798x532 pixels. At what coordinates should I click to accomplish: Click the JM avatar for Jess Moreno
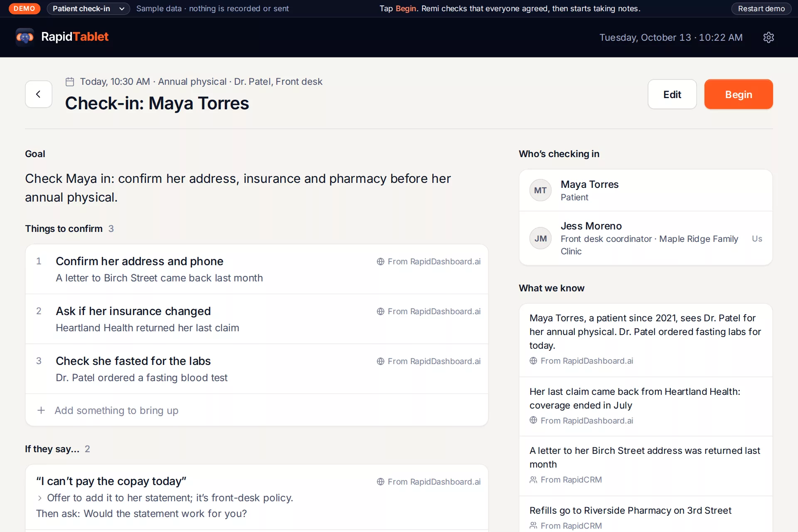click(x=540, y=238)
